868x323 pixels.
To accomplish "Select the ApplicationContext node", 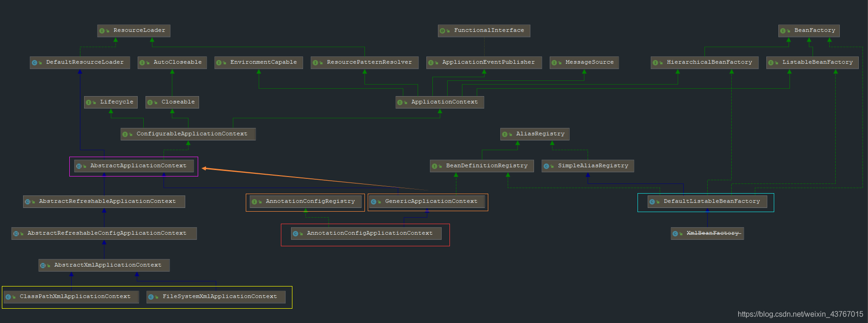I will (x=439, y=102).
